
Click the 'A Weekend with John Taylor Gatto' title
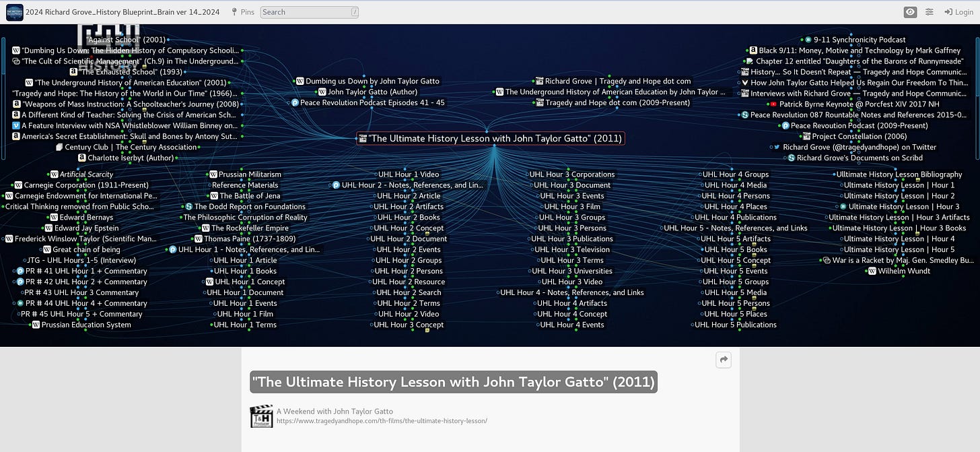point(335,411)
